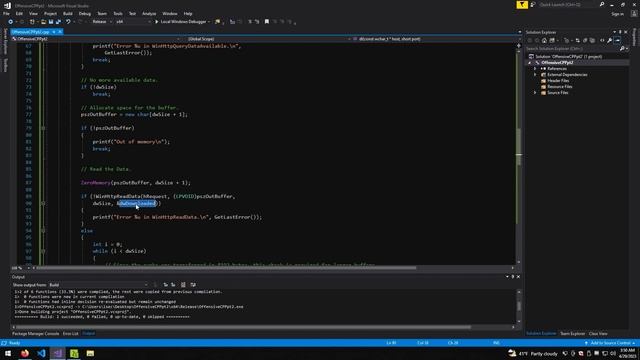Open File Explorer from the taskbar
The width and height of the screenshot is (640, 360).
[90, 353]
